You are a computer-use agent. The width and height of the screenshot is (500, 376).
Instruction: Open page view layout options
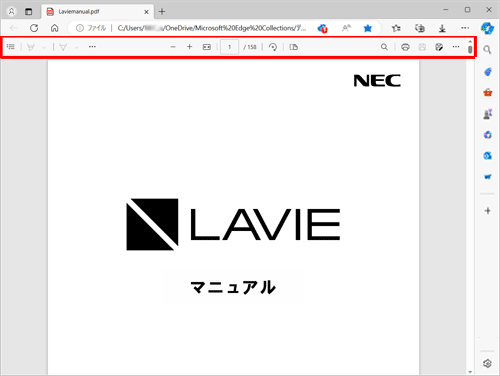(294, 47)
